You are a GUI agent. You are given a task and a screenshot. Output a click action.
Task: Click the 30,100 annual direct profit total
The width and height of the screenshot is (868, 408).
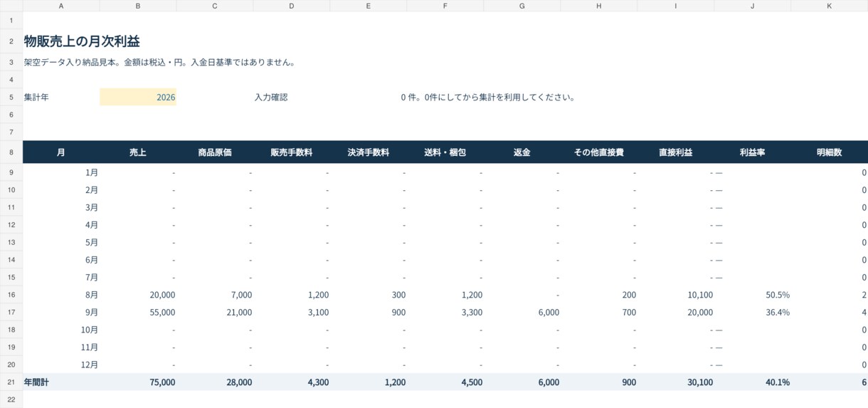click(676, 382)
